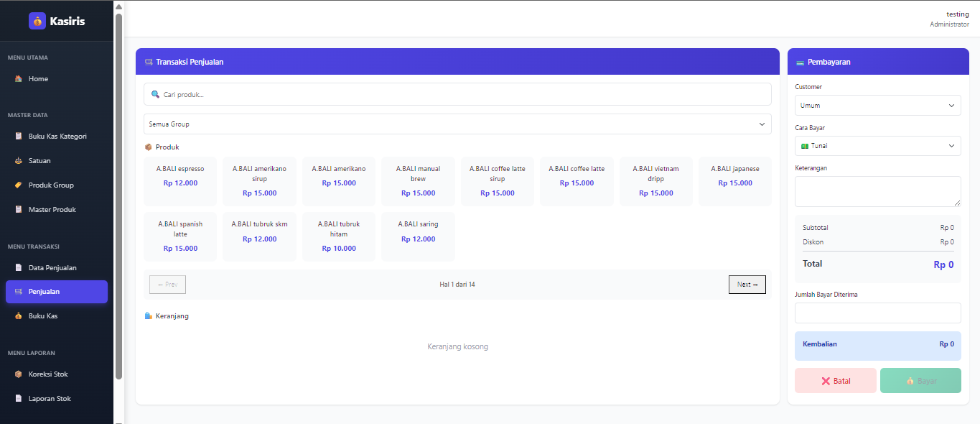Click the Hal 1 dari 14 text
Image resolution: width=980 pixels, height=424 pixels.
[x=457, y=285]
